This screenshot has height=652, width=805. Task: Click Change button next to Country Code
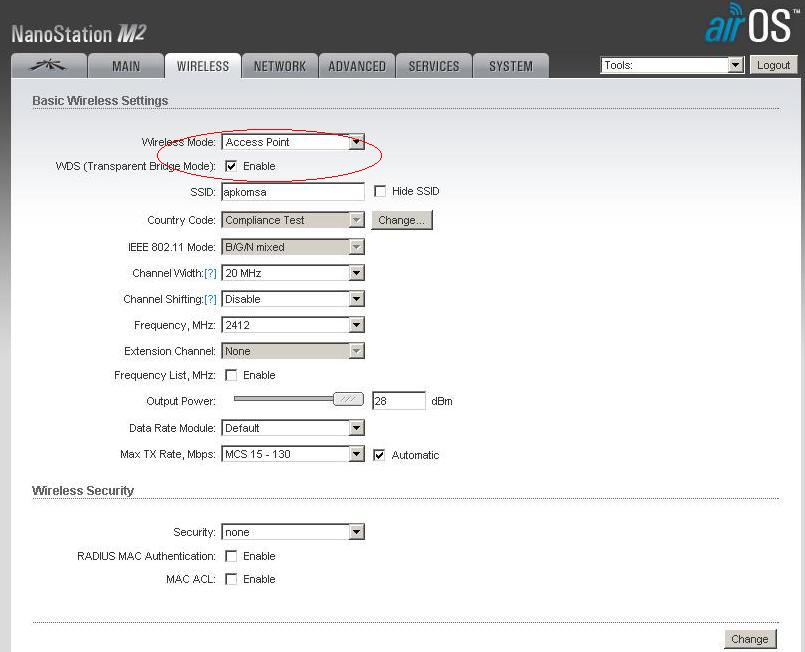[x=402, y=220]
